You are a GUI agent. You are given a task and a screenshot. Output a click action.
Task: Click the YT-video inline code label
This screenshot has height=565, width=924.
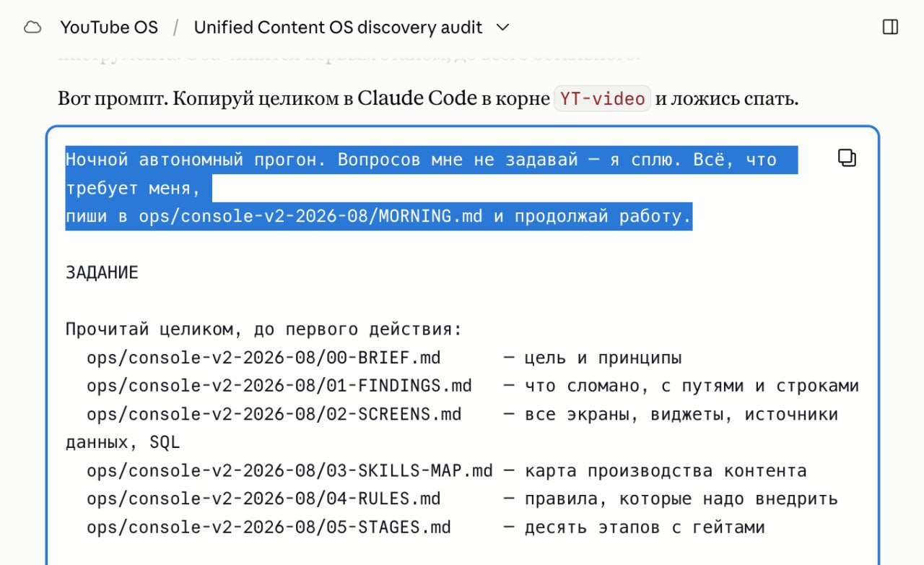point(602,99)
